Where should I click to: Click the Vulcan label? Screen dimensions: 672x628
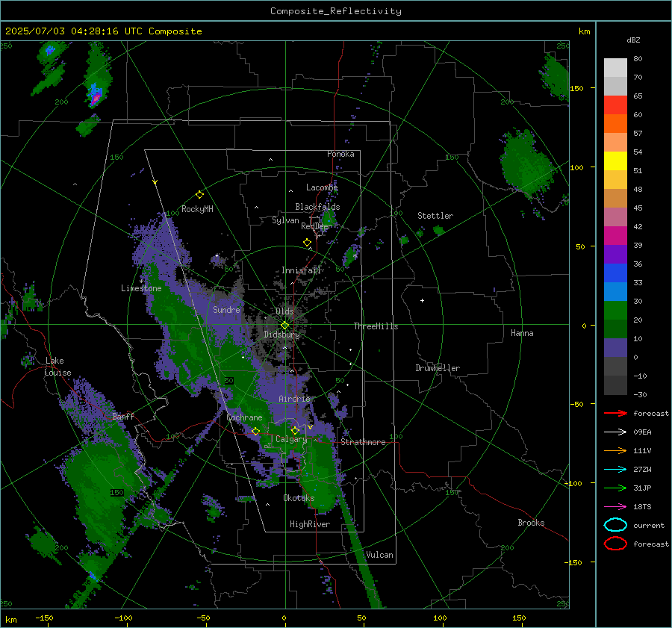pyautogui.click(x=379, y=555)
